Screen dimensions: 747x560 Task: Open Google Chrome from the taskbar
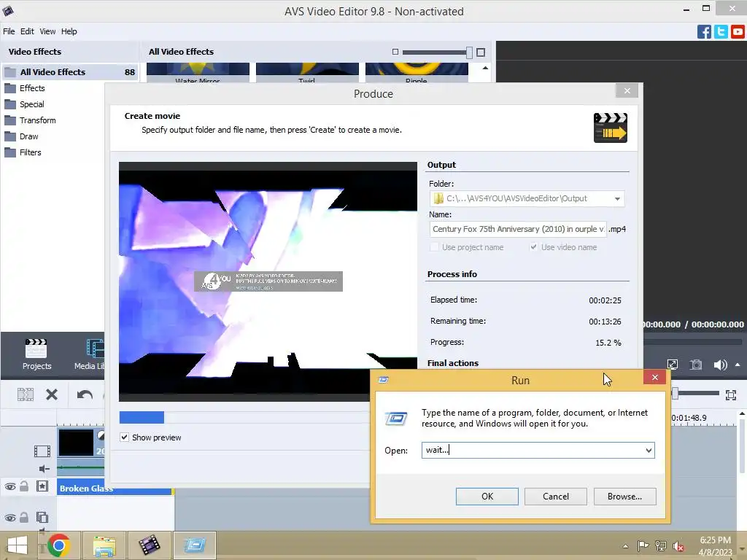pyautogui.click(x=59, y=545)
